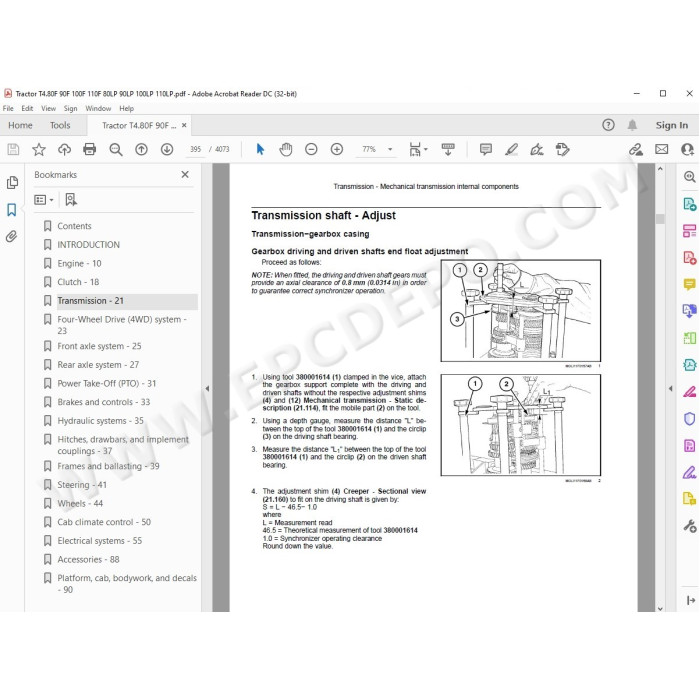This screenshot has width=700, height=700.
Task: Zoom out with minus button
Action: tap(311, 149)
